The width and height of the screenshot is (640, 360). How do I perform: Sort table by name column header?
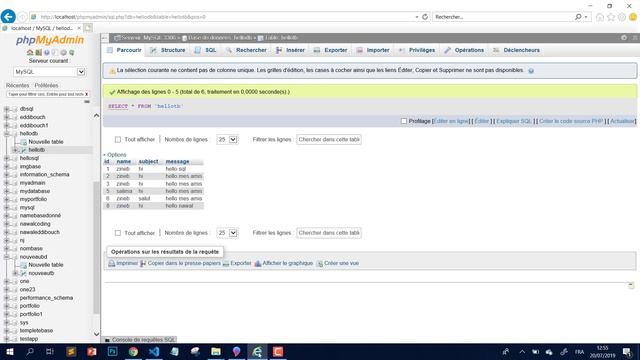click(x=124, y=162)
